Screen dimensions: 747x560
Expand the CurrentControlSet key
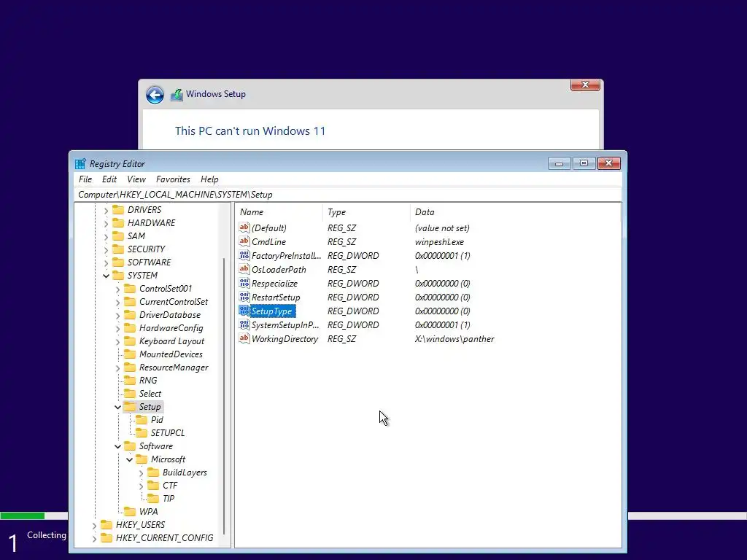tap(117, 302)
